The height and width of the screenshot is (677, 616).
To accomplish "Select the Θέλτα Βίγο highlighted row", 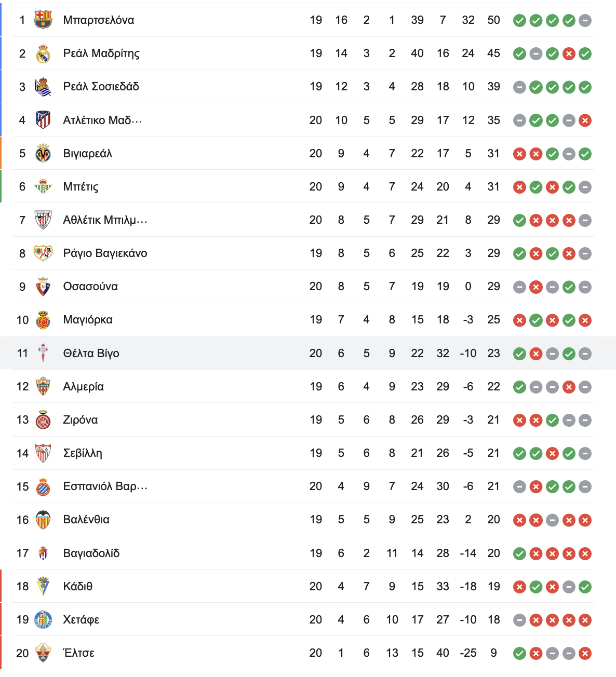I will [x=308, y=353].
